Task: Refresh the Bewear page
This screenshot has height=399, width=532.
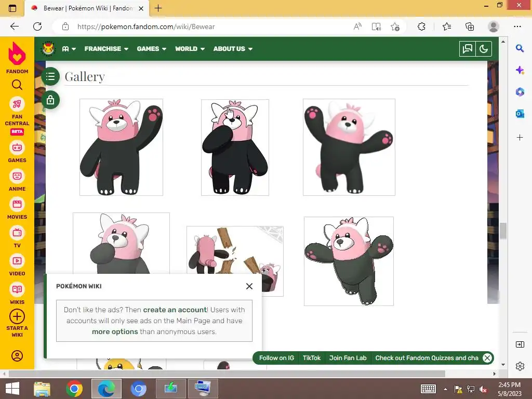Action: [37, 26]
